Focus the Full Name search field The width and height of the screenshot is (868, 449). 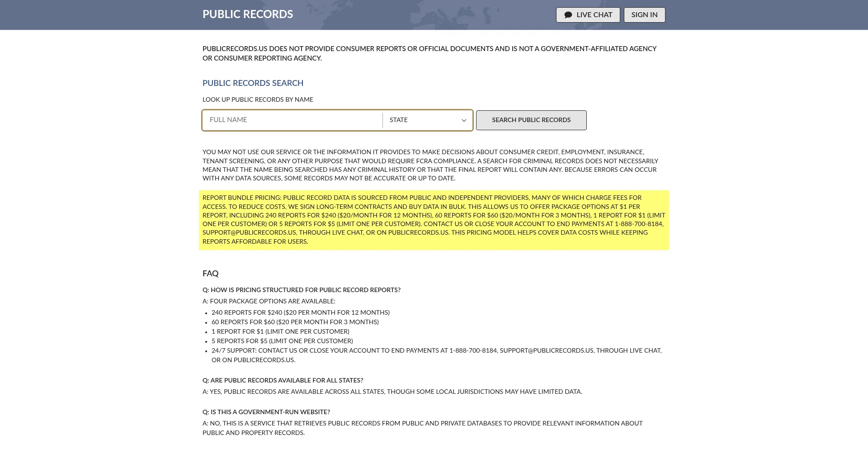(292, 120)
